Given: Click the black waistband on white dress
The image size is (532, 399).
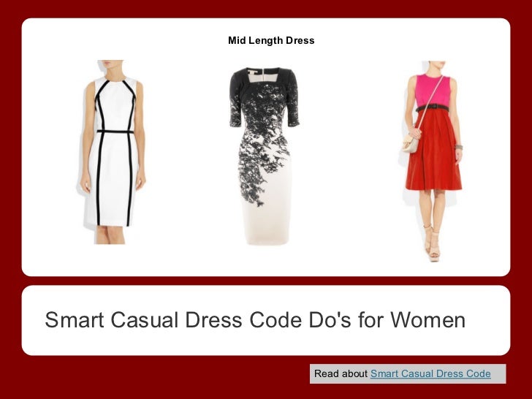Looking at the screenshot, I should tap(115, 132).
